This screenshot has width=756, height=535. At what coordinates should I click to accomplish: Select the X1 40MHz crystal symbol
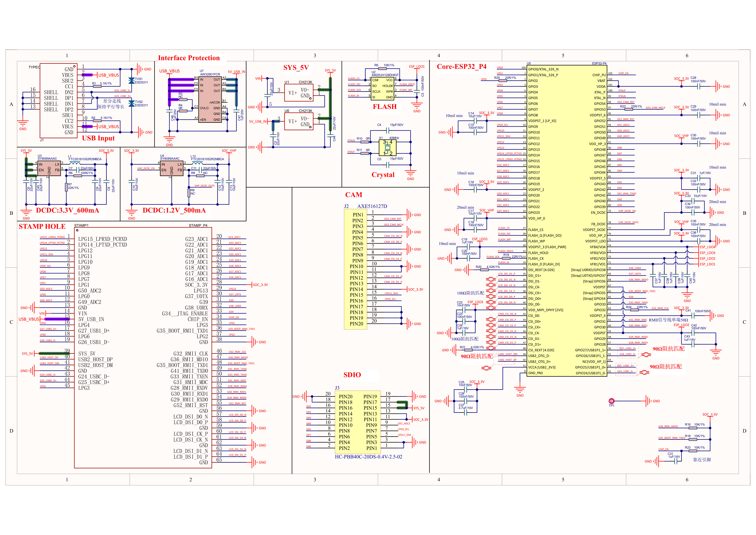388,148
